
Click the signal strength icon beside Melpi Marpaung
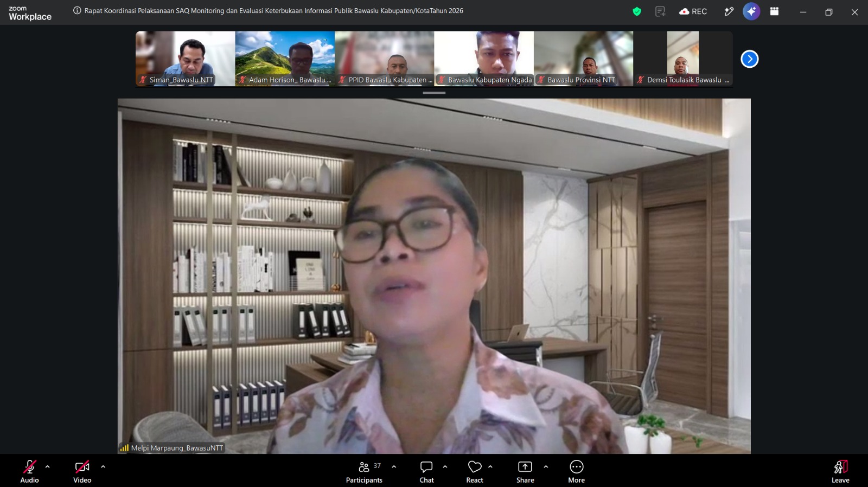tap(124, 448)
